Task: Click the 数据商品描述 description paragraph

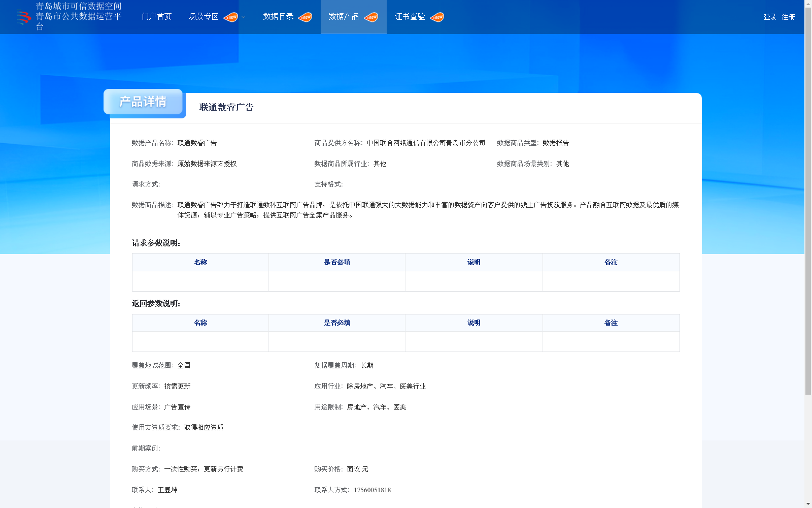Action: (428, 210)
